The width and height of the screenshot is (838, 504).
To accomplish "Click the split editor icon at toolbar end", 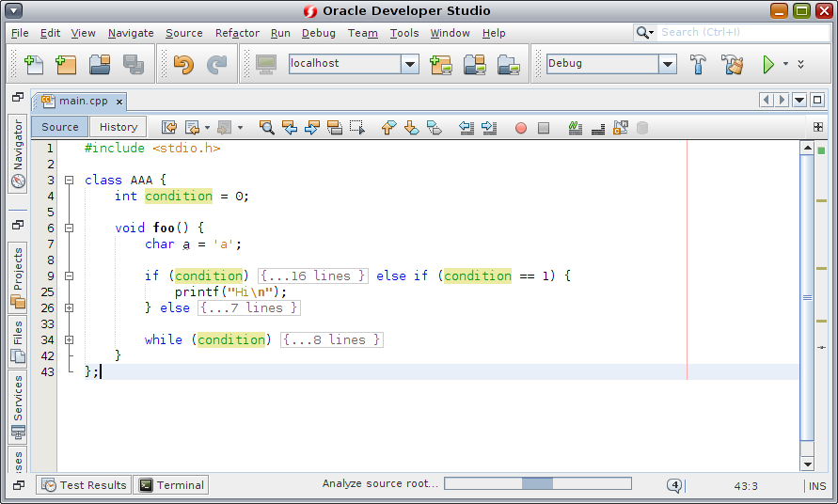I will click(x=817, y=127).
